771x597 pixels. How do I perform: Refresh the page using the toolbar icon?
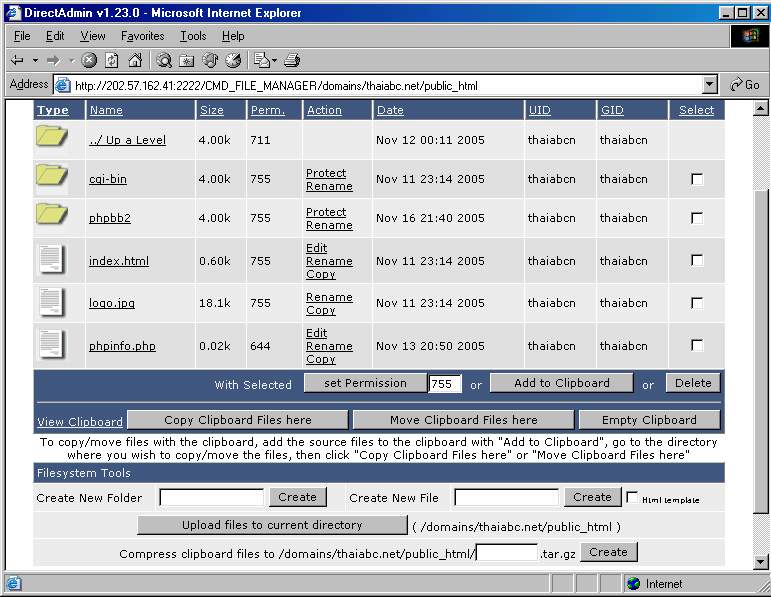click(111, 60)
